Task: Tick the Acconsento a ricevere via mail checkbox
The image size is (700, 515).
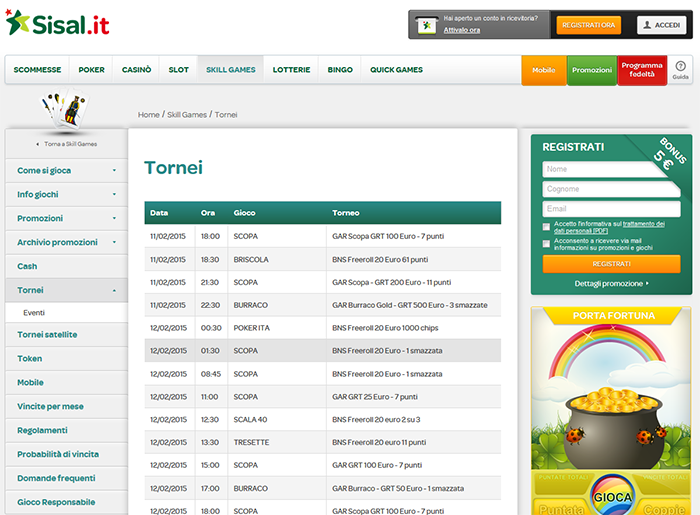Action: click(546, 244)
